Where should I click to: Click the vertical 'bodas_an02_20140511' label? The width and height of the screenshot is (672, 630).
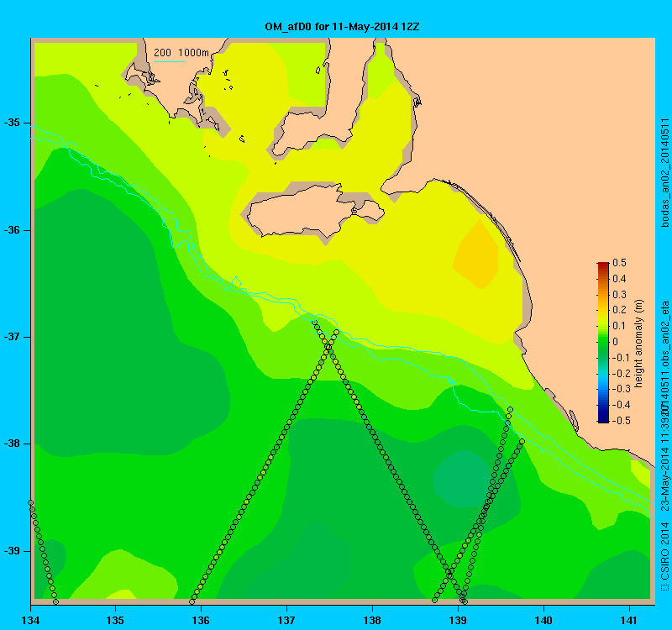point(664,173)
